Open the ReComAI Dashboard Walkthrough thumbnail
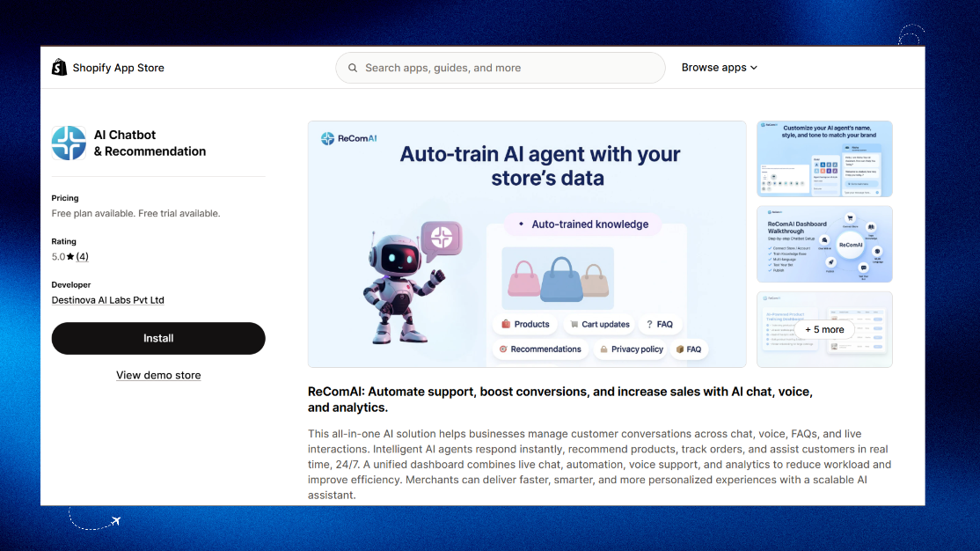Viewport: 980px width, 551px height. [824, 244]
